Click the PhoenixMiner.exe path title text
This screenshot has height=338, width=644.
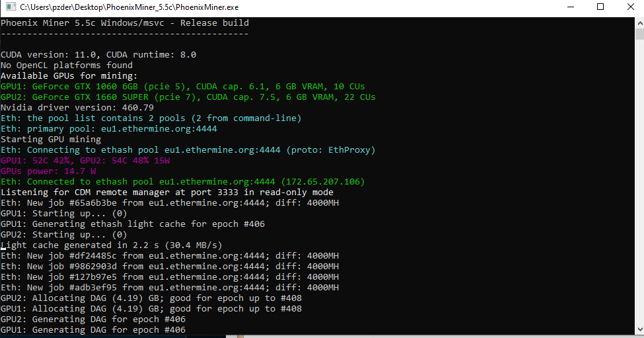coord(129,7)
